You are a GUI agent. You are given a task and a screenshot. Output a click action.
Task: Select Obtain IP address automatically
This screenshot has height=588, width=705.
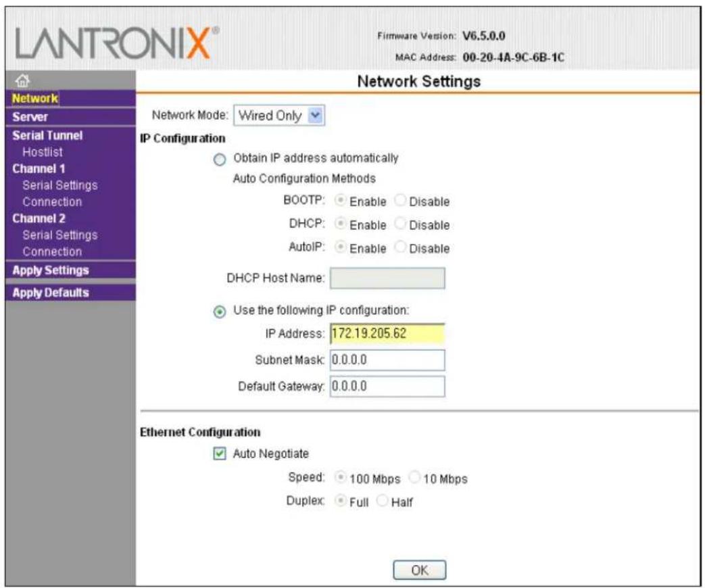(220, 160)
